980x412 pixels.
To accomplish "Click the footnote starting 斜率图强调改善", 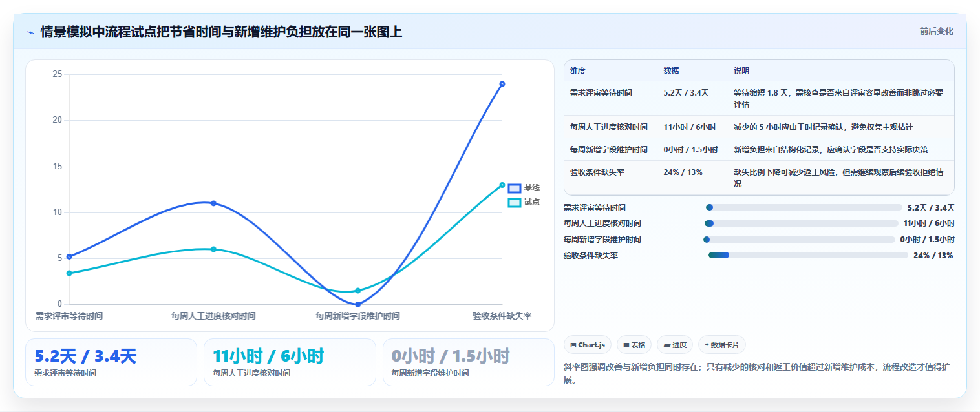I will click(x=757, y=373).
